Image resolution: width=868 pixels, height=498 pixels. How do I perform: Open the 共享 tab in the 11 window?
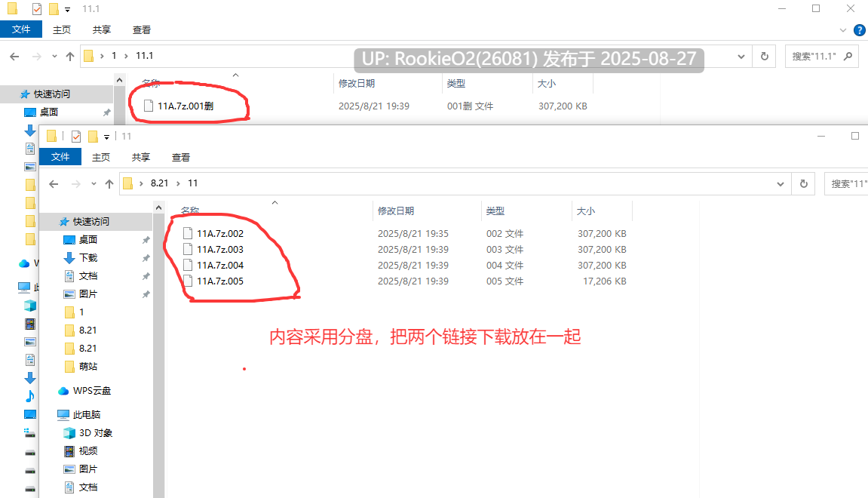click(x=140, y=157)
